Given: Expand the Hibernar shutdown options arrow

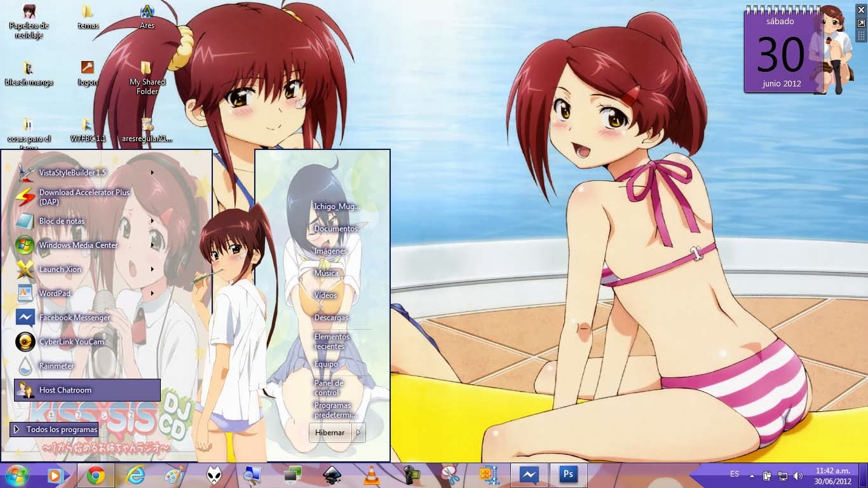Looking at the screenshot, I should click(x=358, y=432).
